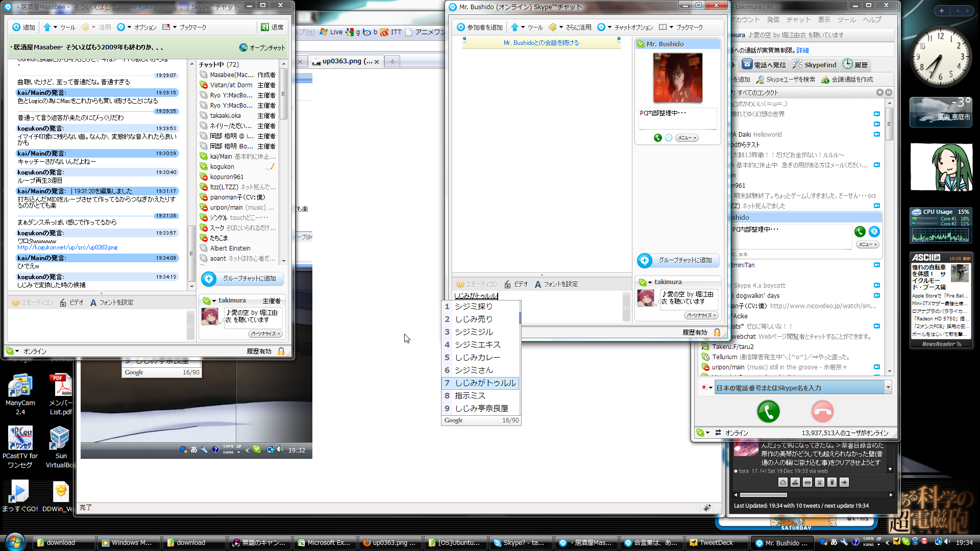Switch to Microsoft Excel taskbar button
Viewport: 980px width, 551px height.
point(325,543)
